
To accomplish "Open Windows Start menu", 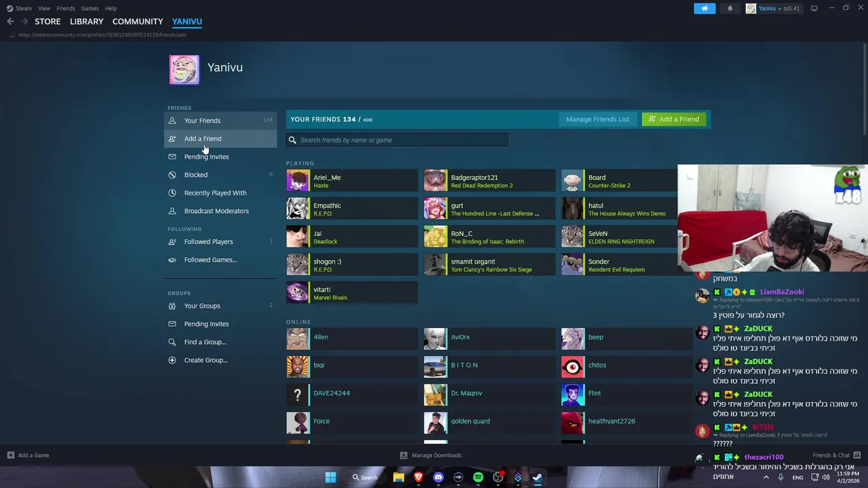I will click(x=330, y=477).
